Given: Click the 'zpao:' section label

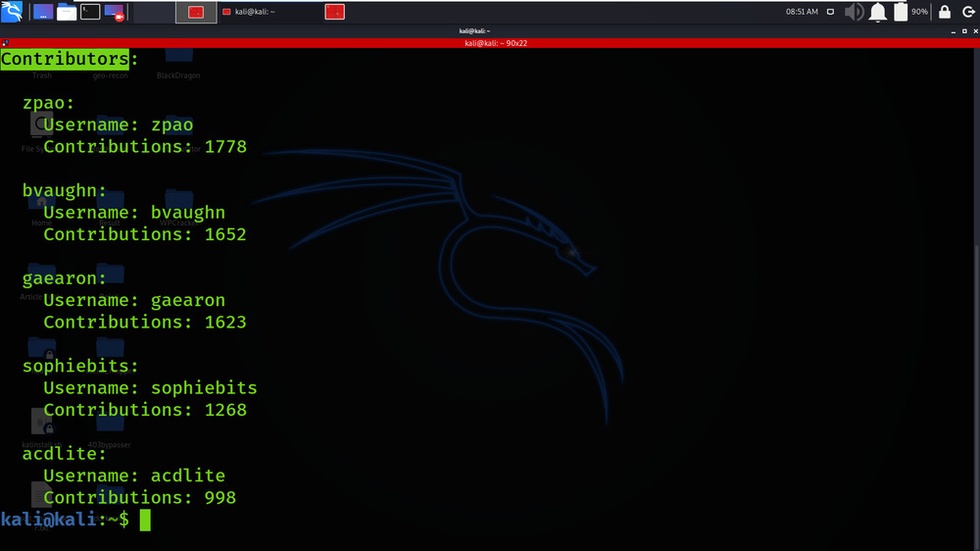Looking at the screenshot, I should [48, 103].
